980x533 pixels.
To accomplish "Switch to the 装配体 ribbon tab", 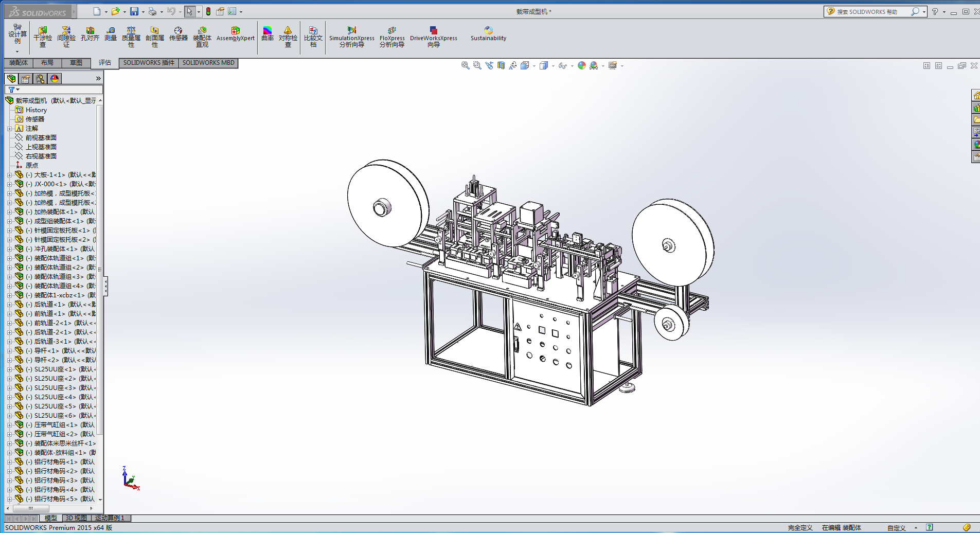I will pyautogui.click(x=19, y=63).
